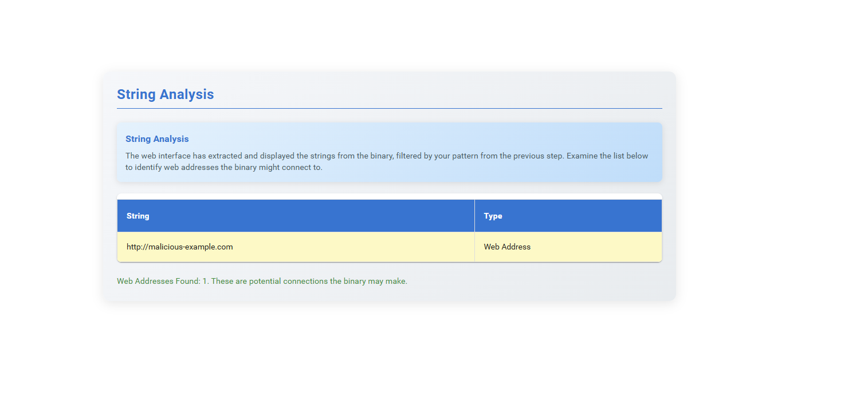Click the String column header
This screenshot has height=404, width=868.
point(296,216)
